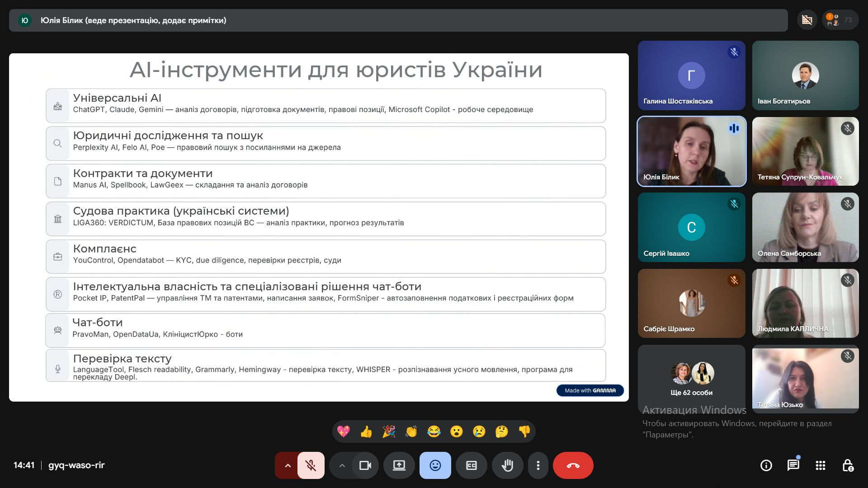Click the presenter avatar 'Ю' in top bar
This screenshot has width=868, height=488.
(25, 20)
